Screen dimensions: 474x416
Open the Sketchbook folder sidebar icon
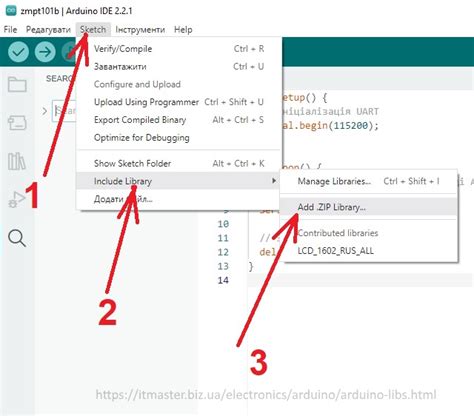(x=17, y=85)
